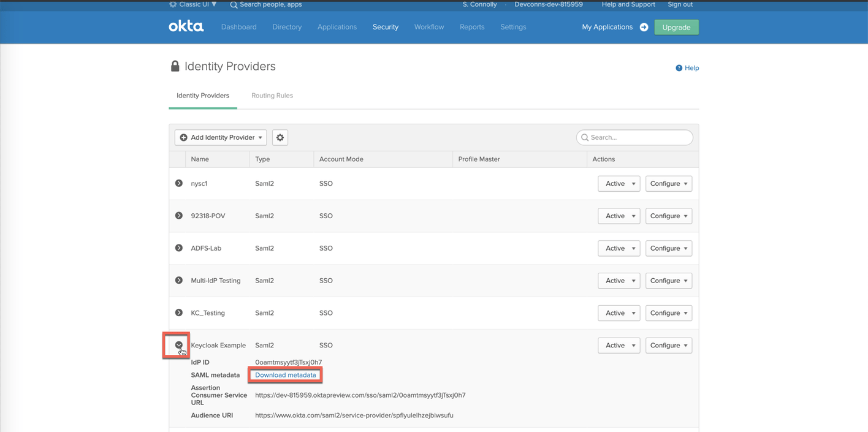Open the identity provider settings gear icon
This screenshot has height=432, width=868.
280,137
